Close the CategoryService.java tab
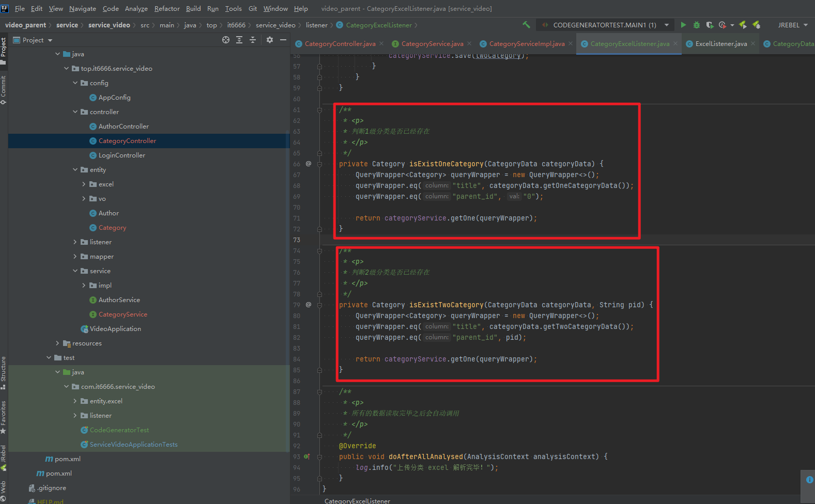Image resolution: width=815 pixels, height=504 pixels. tap(469, 43)
